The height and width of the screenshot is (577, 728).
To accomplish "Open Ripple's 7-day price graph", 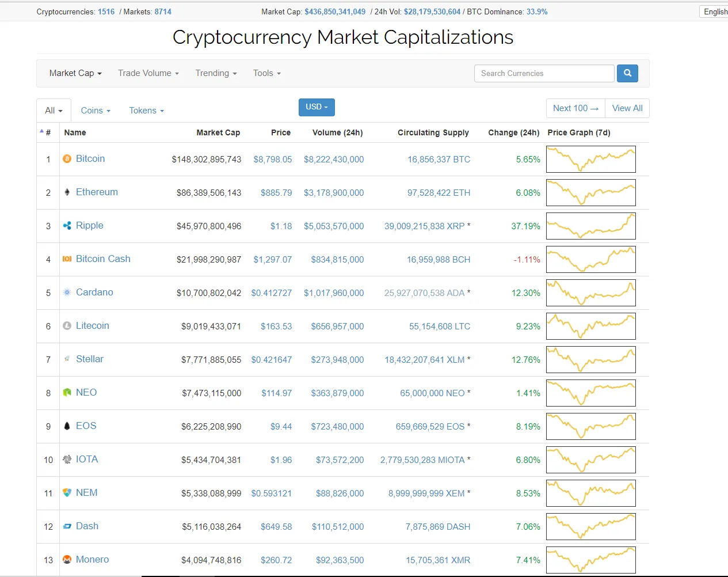I will click(591, 226).
